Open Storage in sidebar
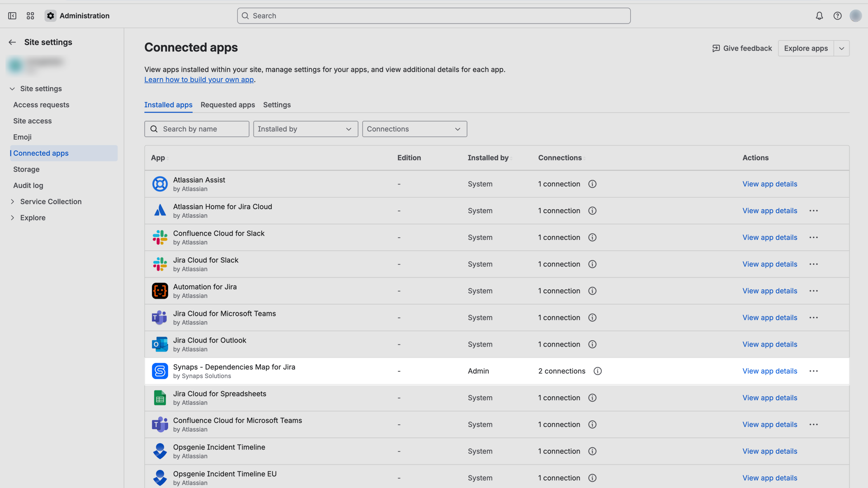The width and height of the screenshot is (868, 488). (x=26, y=169)
